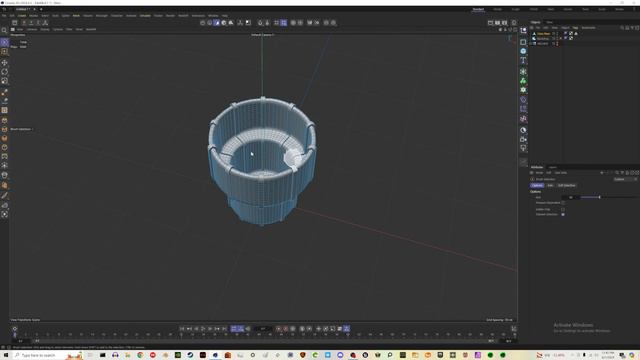
Task: Click the Object manager search icon
Action: [622, 28]
